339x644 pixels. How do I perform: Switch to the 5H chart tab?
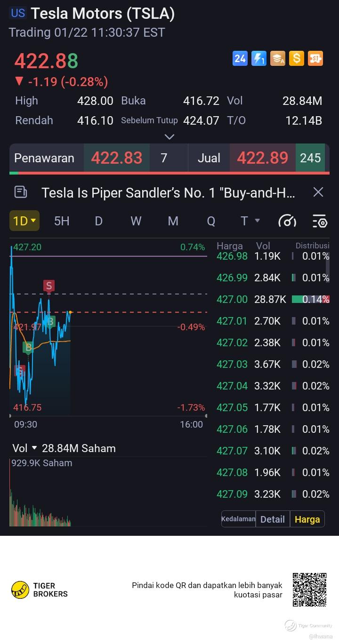click(x=62, y=221)
